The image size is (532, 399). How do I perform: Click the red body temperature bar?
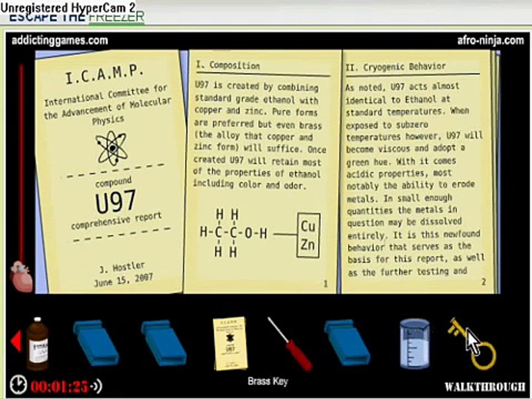(21, 163)
